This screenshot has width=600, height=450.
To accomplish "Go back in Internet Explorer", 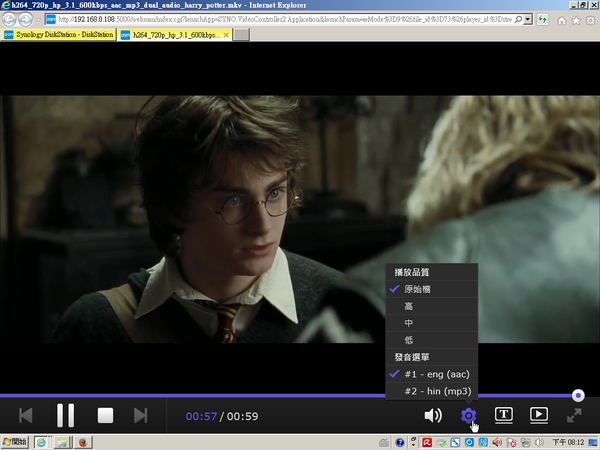I will point(9,20).
